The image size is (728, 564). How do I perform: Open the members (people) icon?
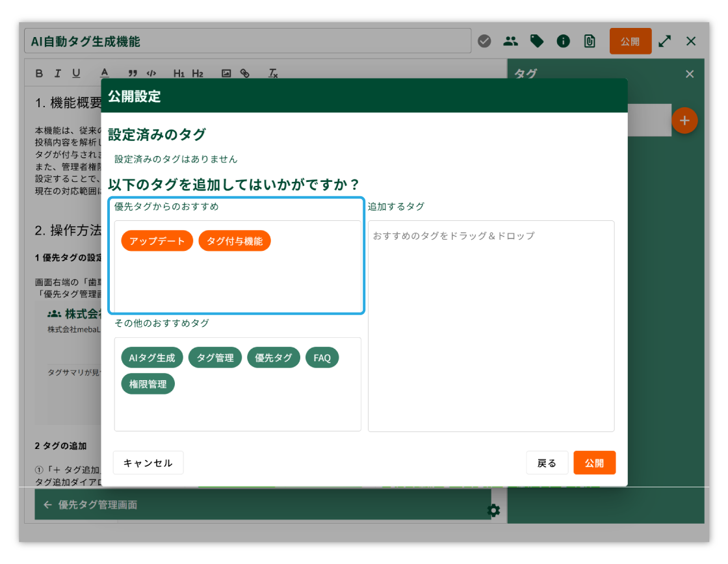tap(511, 42)
